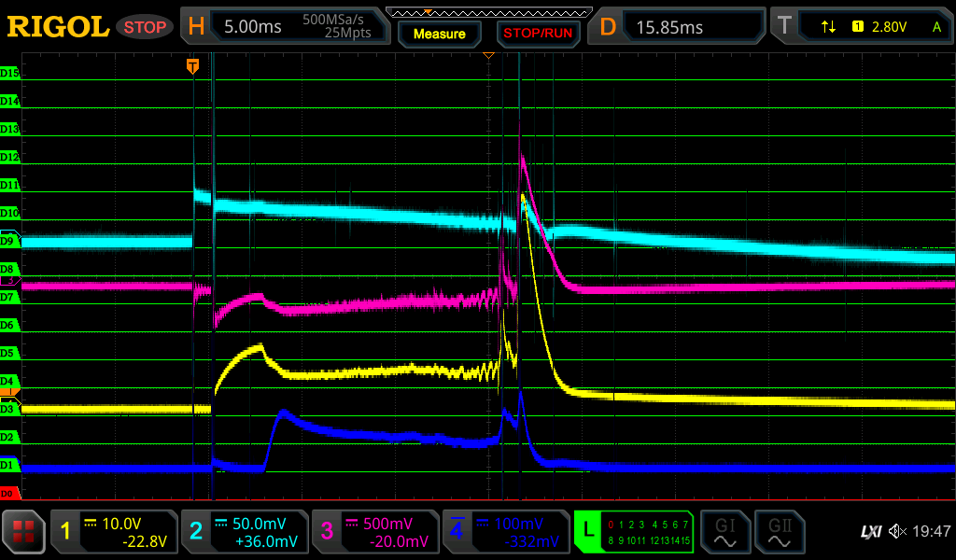Click the GI waveform generator icon
Screen dimensions: 956x560
tap(724, 532)
